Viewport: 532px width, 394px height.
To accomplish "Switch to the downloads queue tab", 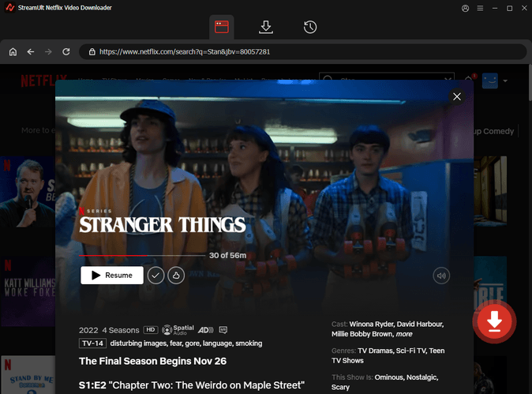I will (x=266, y=27).
